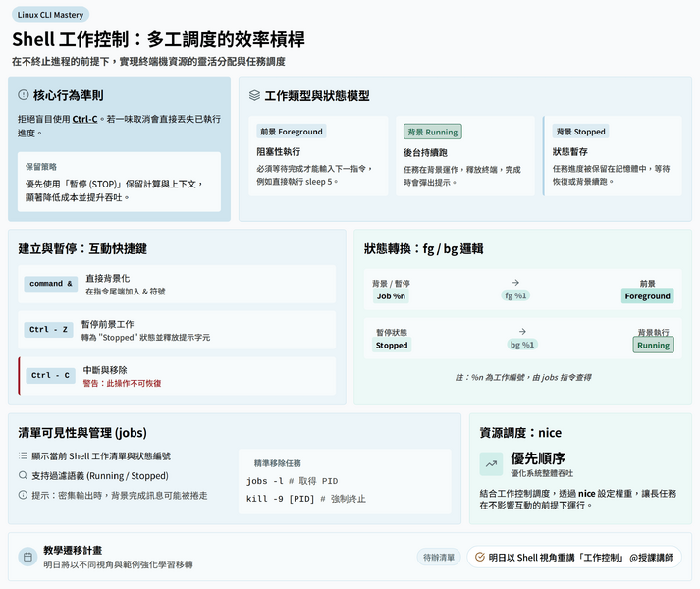Click the Running result chip under 背景執行

[653, 346]
